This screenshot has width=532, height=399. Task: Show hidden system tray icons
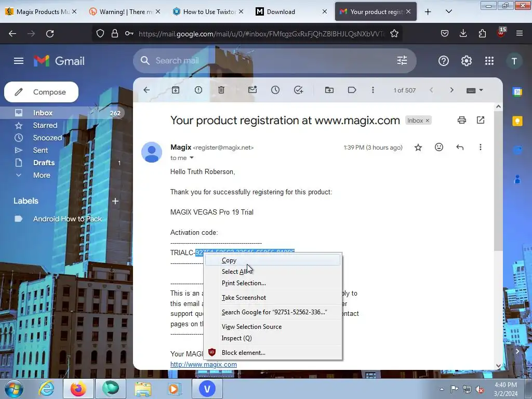coord(442,389)
